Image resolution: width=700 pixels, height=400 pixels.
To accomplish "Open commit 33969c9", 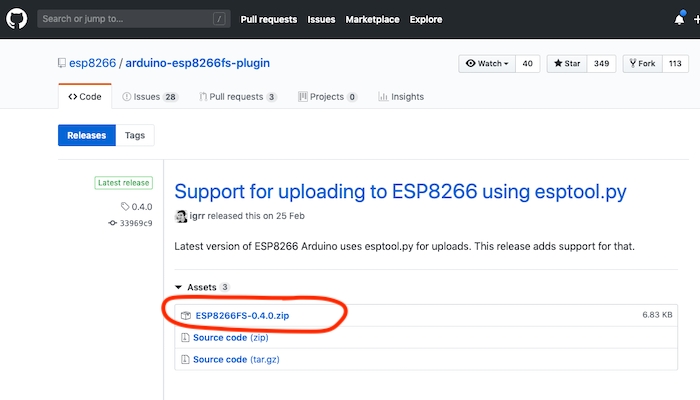I will (134, 222).
